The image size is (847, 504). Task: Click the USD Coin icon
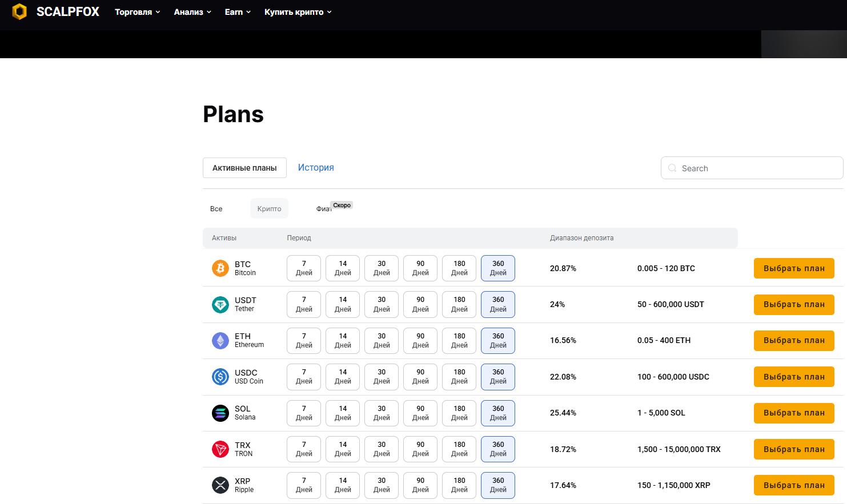click(x=220, y=377)
